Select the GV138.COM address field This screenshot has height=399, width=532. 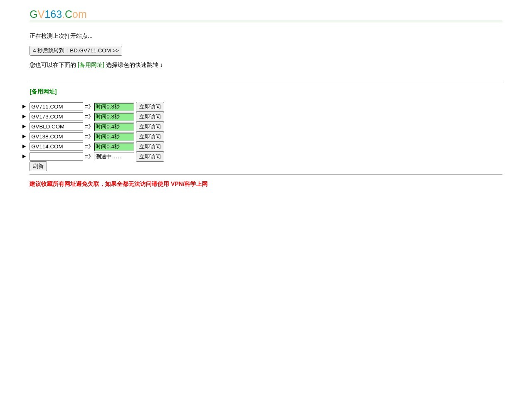pos(56,137)
